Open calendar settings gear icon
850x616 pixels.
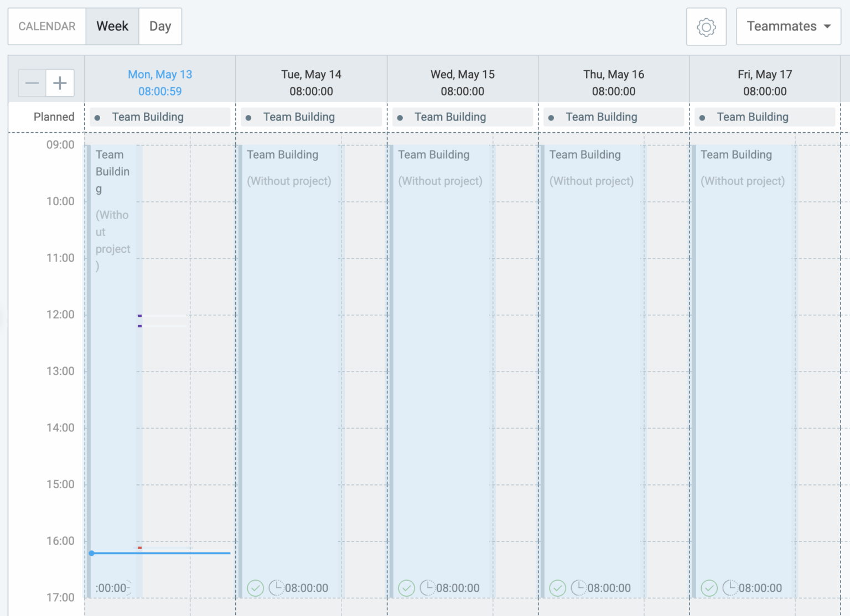(x=706, y=27)
